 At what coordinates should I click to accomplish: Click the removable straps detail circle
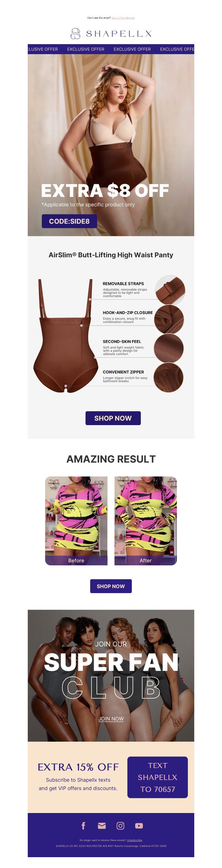tap(170, 290)
